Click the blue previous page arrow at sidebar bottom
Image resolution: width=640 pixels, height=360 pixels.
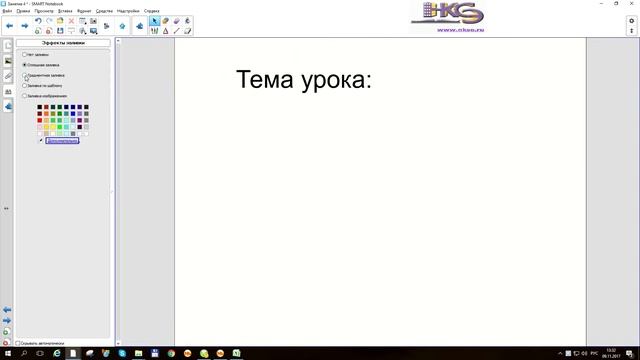tap(7, 310)
